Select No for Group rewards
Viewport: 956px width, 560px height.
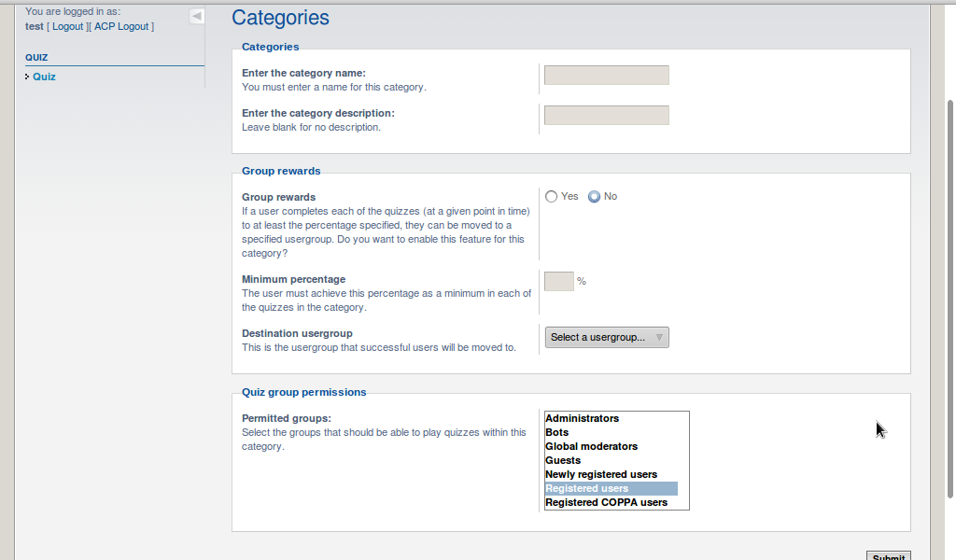(x=595, y=197)
